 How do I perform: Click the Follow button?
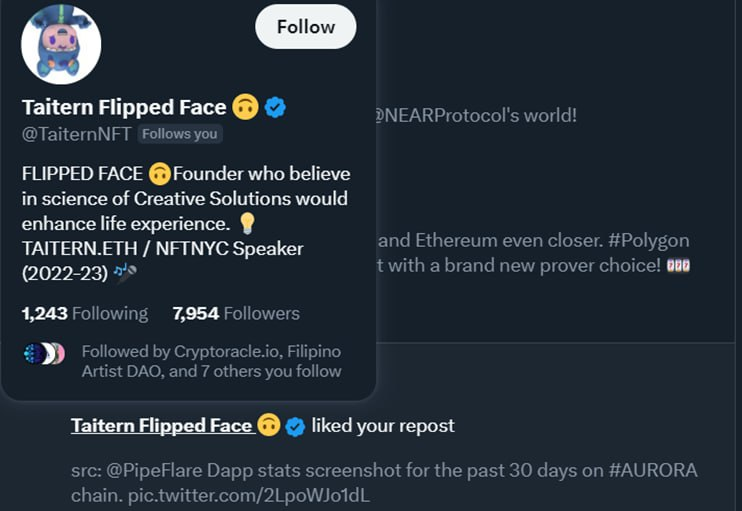pyautogui.click(x=306, y=27)
